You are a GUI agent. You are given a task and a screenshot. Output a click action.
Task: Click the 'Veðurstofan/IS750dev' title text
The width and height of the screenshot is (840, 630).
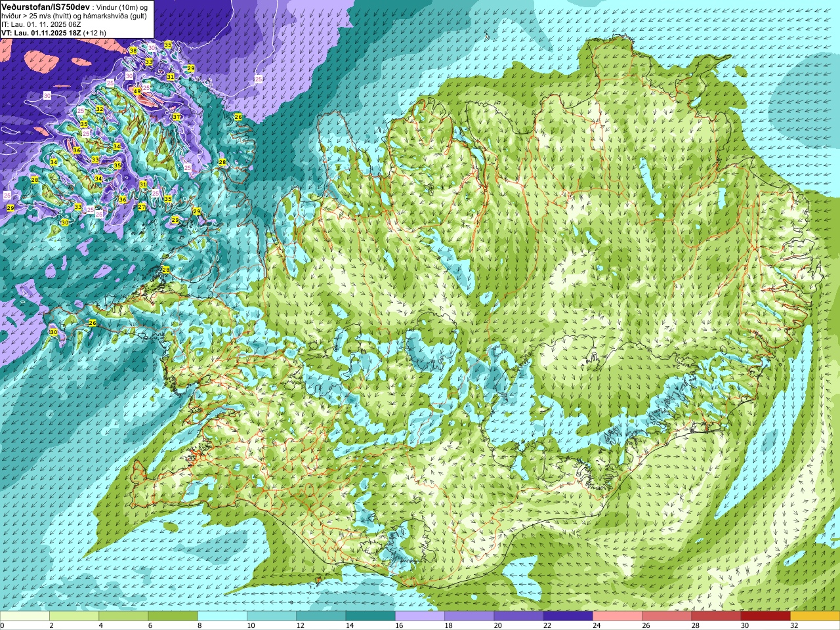[45, 7]
